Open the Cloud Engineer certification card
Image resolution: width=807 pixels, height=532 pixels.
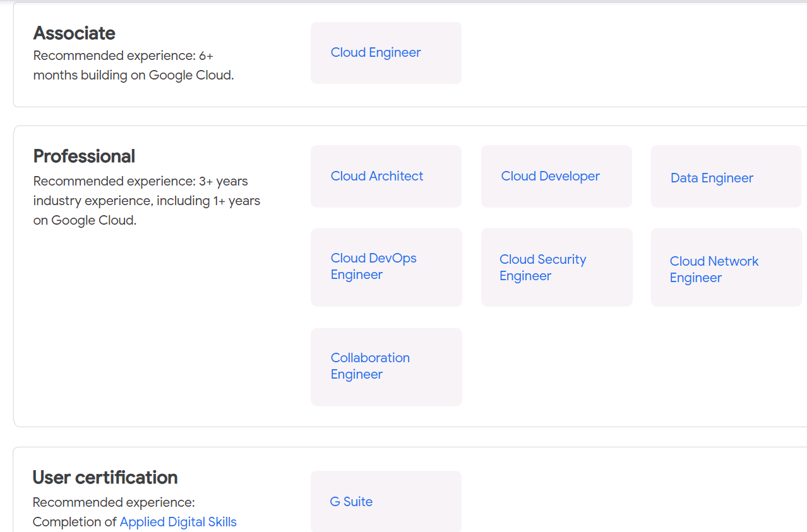[x=386, y=53]
